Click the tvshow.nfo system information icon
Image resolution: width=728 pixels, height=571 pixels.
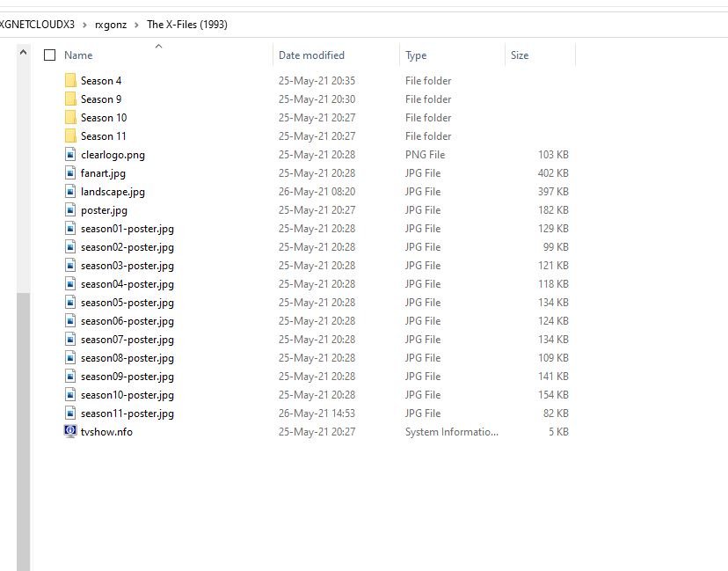click(x=70, y=431)
